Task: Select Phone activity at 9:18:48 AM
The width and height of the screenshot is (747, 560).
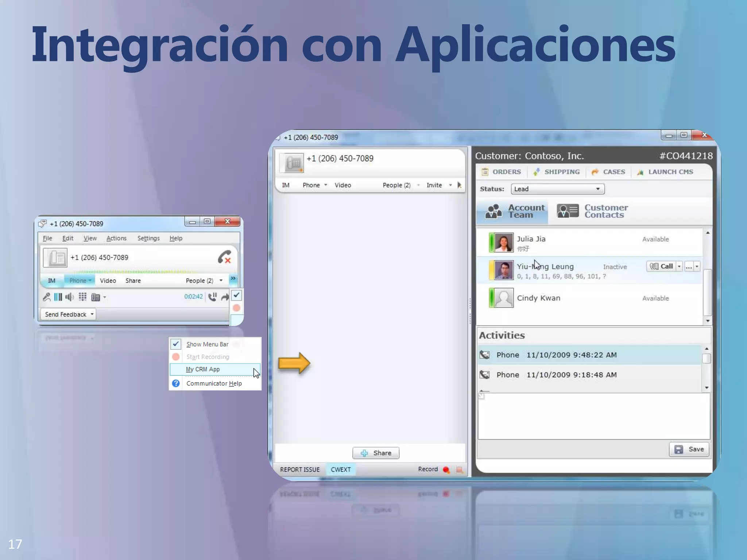Action: pyautogui.click(x=589, y=375)
